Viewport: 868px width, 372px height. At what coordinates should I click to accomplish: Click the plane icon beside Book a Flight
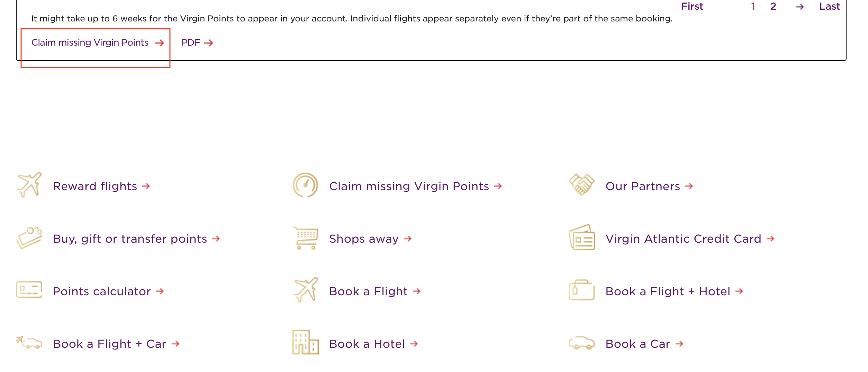click(x=305, y=290)
